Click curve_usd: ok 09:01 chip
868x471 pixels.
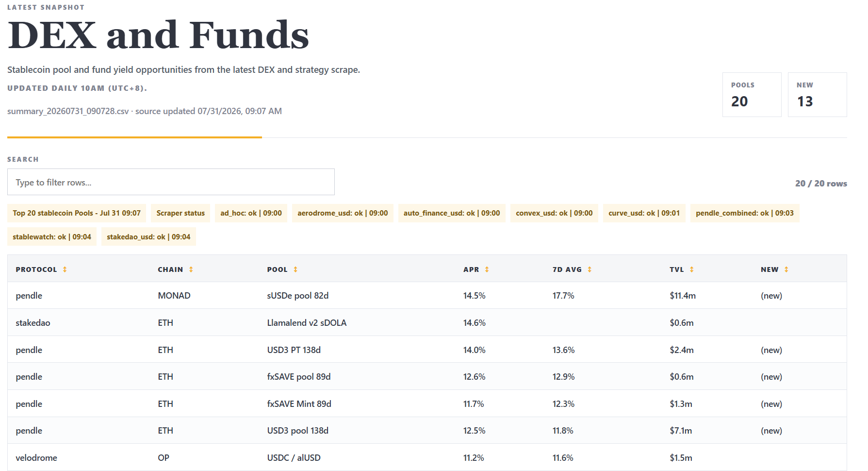pyautogui.click(x=644, y=213)
